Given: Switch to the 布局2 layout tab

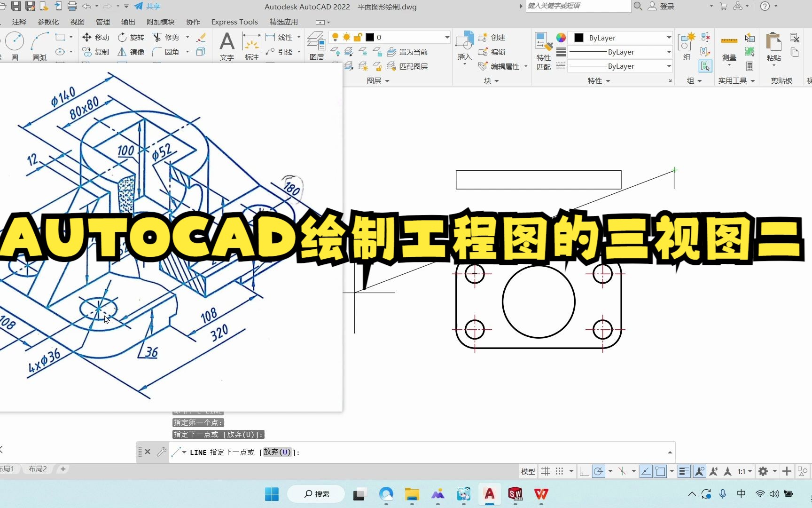Looking at the screenshot, I should pos(38,468).
